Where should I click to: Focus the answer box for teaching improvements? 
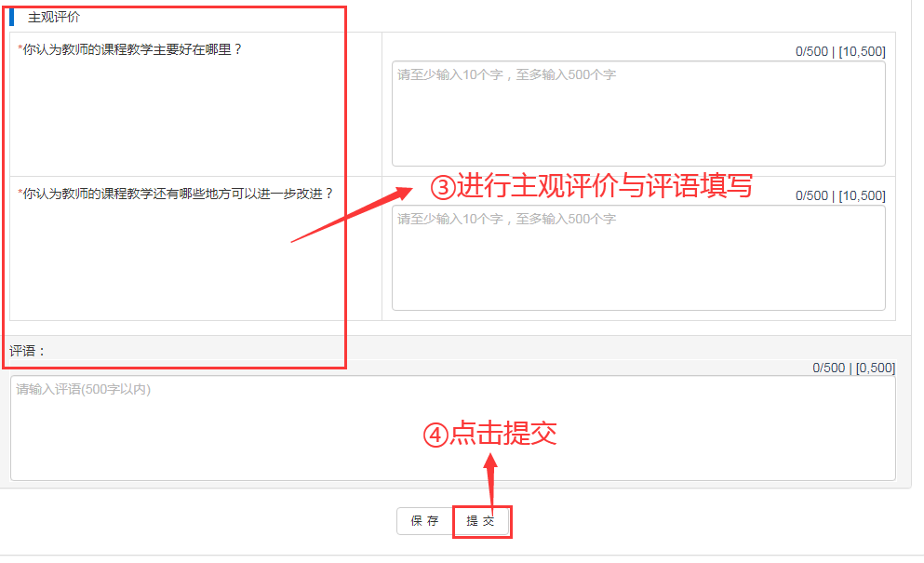point(638,258)
